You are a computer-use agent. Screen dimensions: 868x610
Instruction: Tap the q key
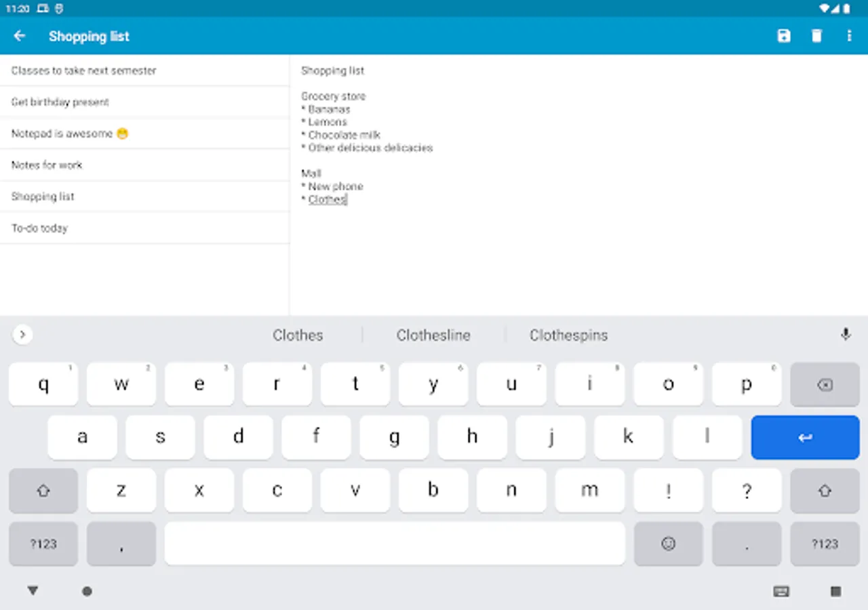point(43,384)
